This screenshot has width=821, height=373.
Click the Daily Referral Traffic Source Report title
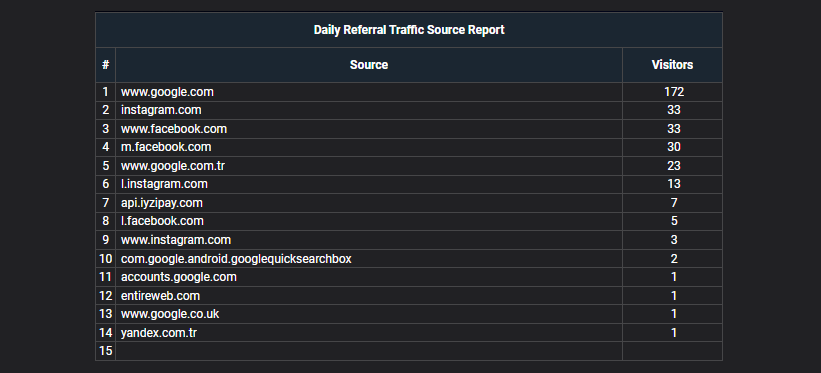409,30
